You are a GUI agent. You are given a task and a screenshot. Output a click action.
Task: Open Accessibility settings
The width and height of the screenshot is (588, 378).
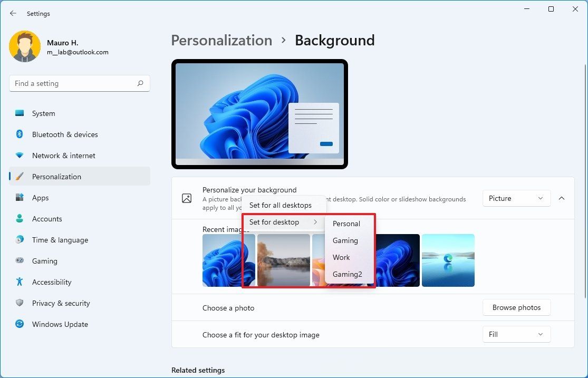pyautogui.click(x=51, y=282)
